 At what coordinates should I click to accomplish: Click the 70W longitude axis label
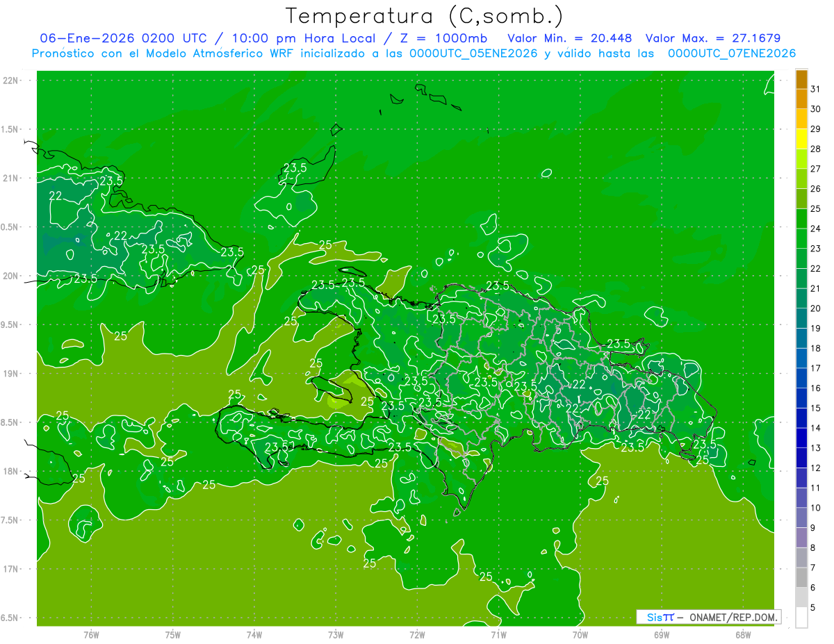pyautogui.click(x=580, y=635)
